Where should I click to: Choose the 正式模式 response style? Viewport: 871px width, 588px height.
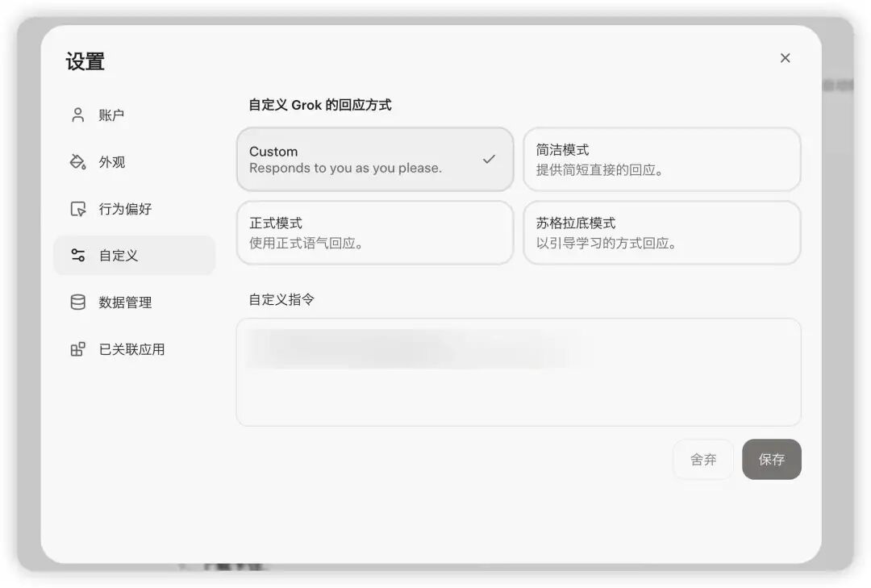(x=375, y=233)
